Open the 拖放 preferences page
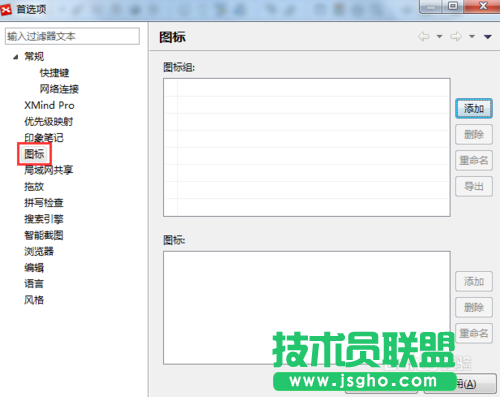This screenshot has width=500, height=397. click(34, 186)
